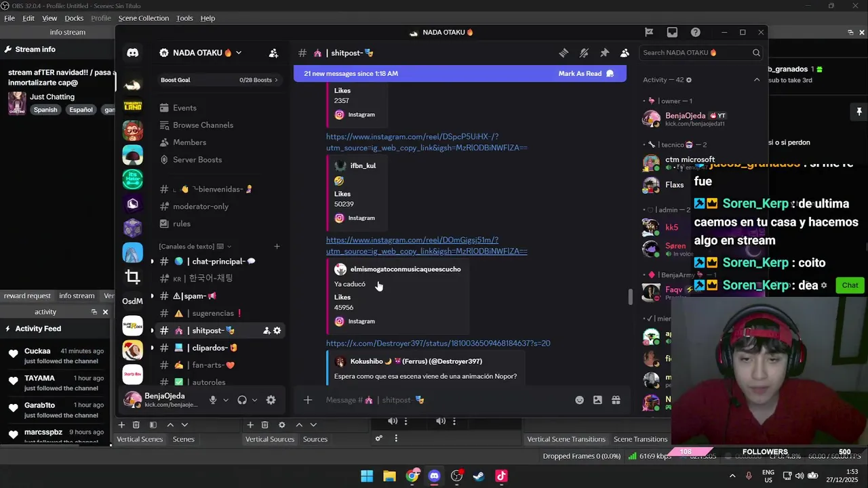Open the OBS File menu

click(x=9, y=18)
